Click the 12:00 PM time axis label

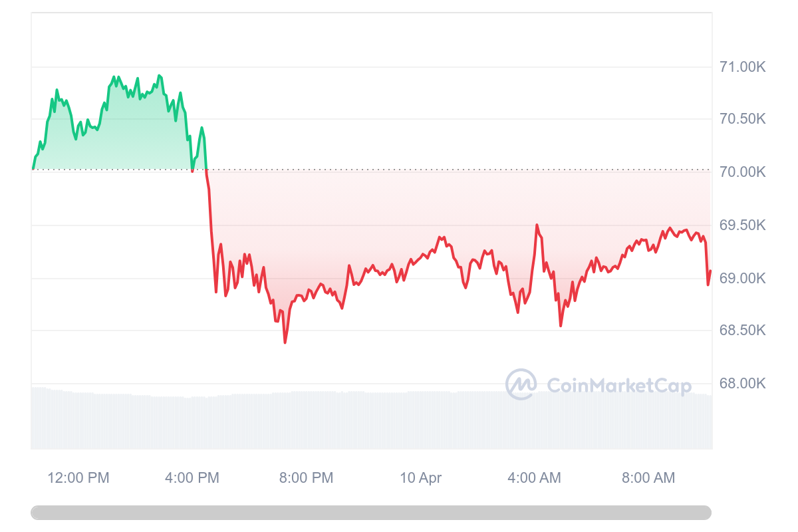click(78, 477)
